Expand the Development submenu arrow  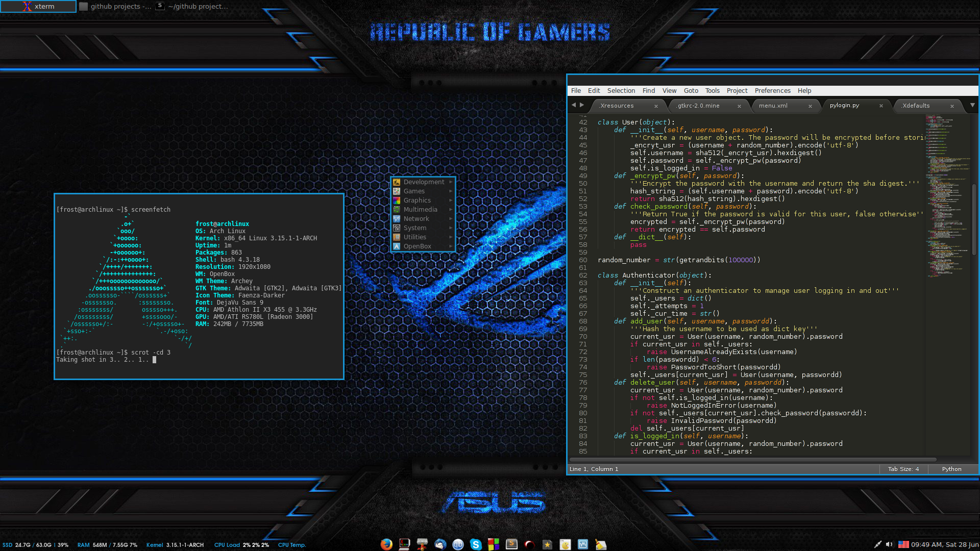[451, 182]
